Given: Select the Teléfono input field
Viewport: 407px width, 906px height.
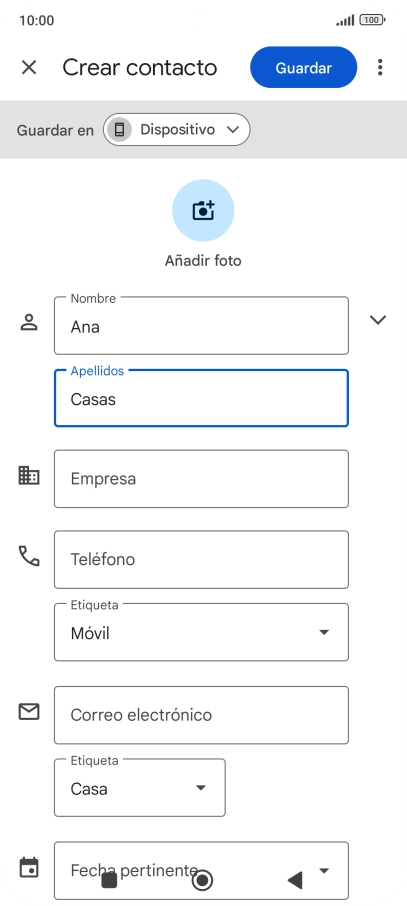Looking at the screenshot, I should coord(201,559).
